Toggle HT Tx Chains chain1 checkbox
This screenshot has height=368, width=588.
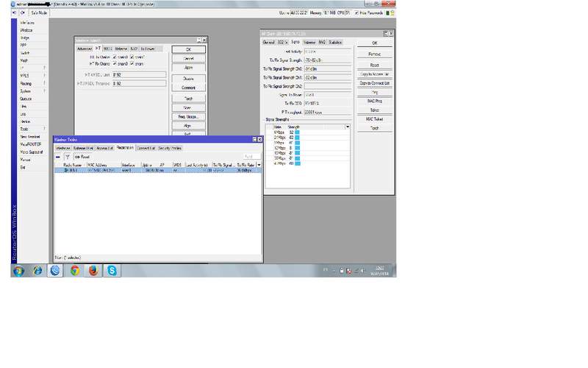coord(132,57)
